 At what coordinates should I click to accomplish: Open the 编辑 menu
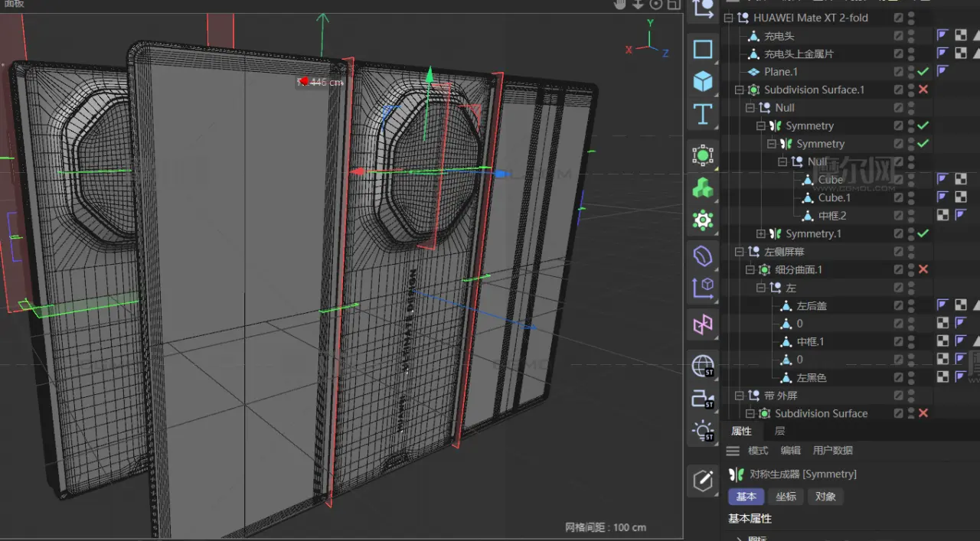coord(791,451)
